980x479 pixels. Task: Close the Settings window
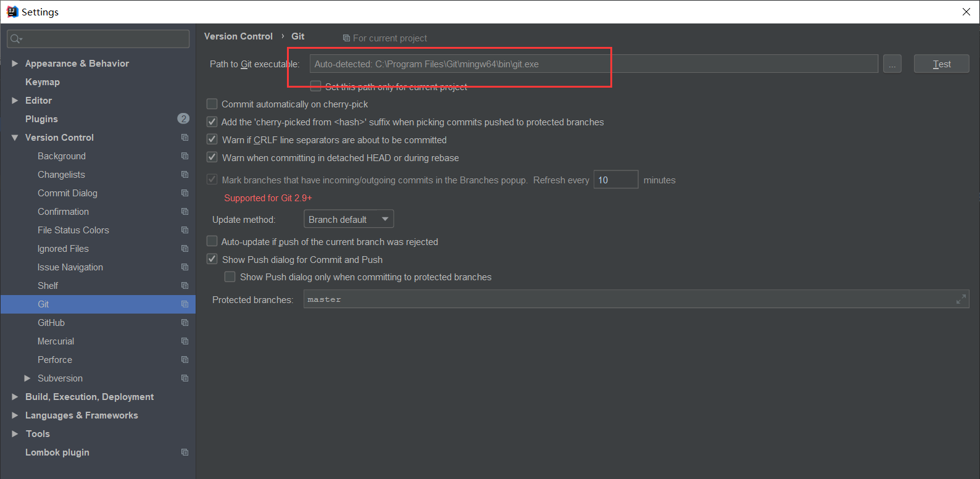[x=966, y=12]
